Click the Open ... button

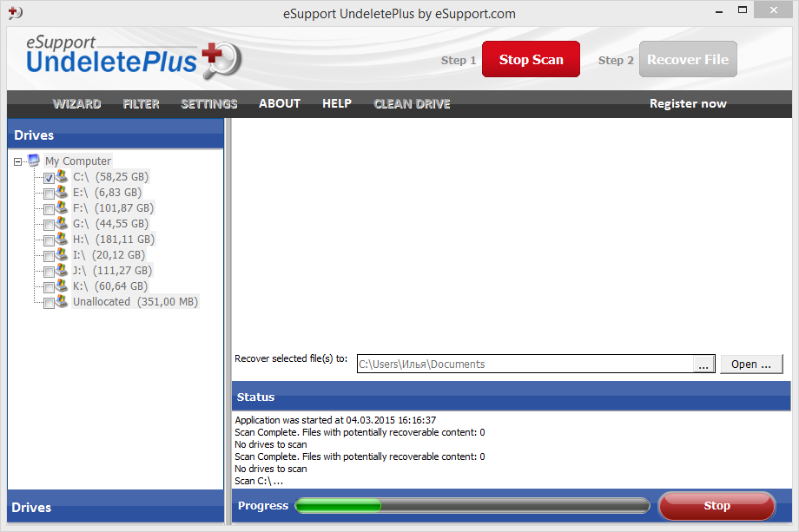click(x=751, y=364)
